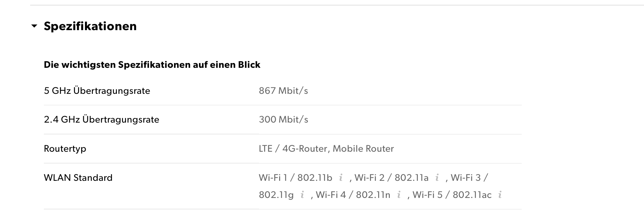Click the Wi-Fi 1 / 802.11b text
Viewport: 644px width, 213px height.
[x=295, y=178]
